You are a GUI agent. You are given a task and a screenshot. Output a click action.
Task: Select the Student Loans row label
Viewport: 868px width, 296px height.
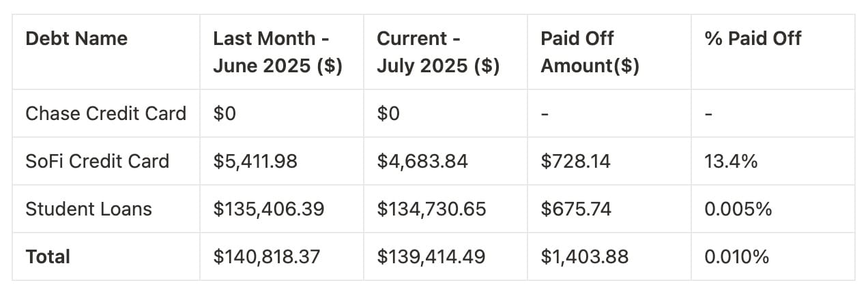pyautogui.click(x=89, y=209)
